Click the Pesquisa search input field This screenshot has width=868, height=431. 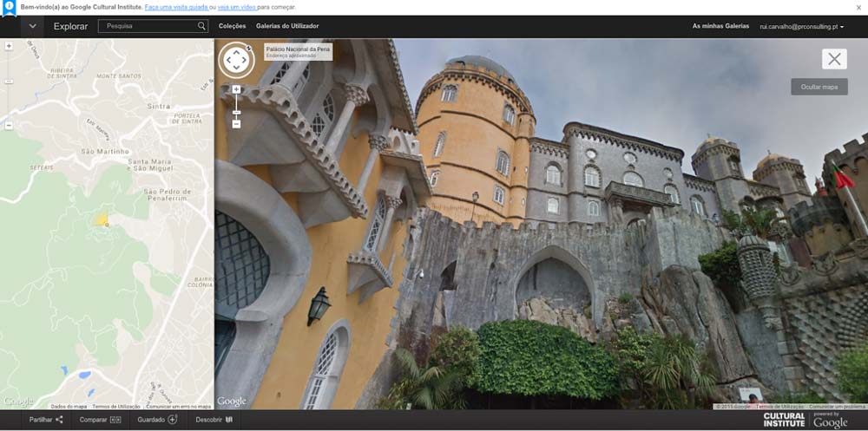[148, 26]
